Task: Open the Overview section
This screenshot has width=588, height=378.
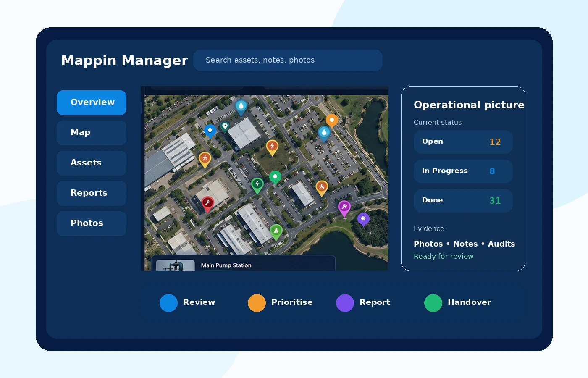Action: 92,102
